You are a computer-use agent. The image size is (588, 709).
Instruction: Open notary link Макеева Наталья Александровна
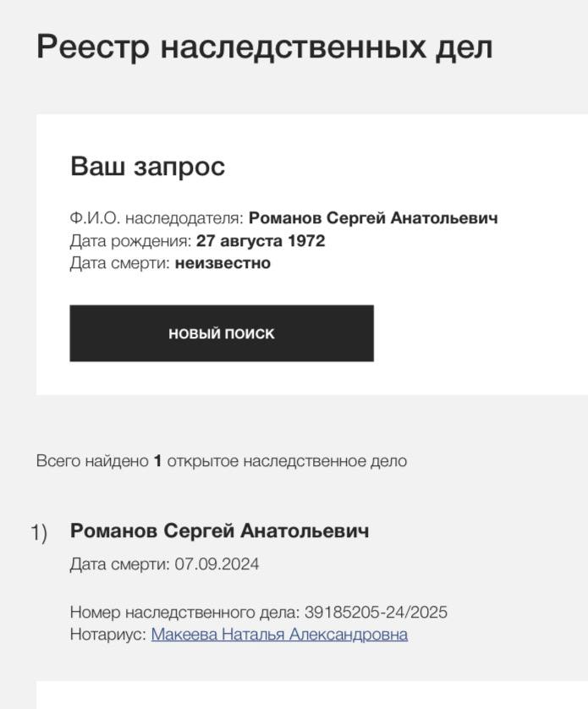click(279, 635)
